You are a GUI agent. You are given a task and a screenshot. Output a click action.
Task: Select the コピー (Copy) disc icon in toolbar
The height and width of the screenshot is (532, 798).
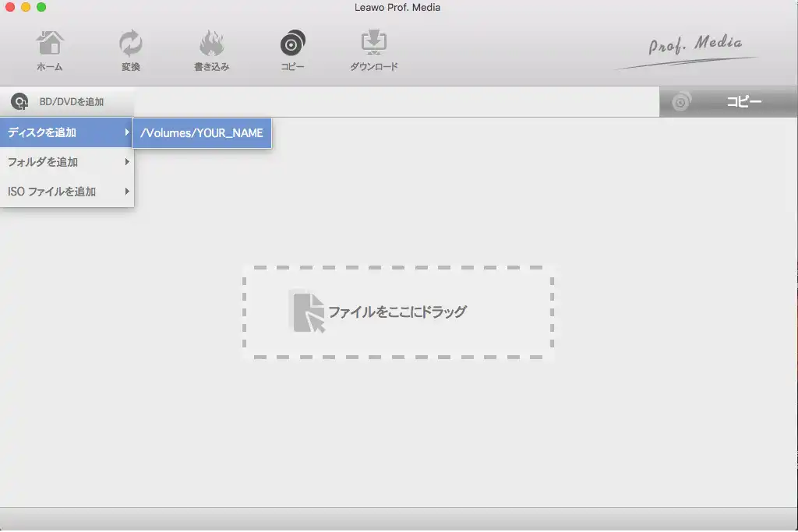point(292,43)
